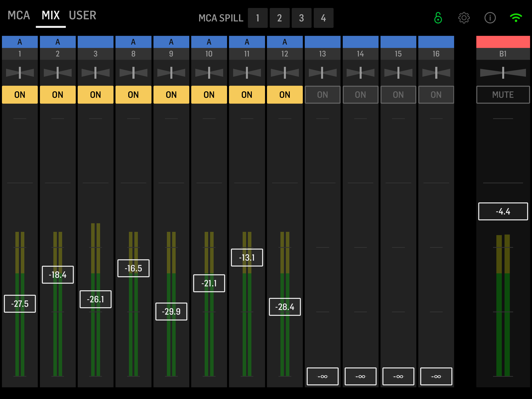This screenshot has width=532, height=399.
Task: Click channel 2 fader at -18.4
Action: point(58,275)
